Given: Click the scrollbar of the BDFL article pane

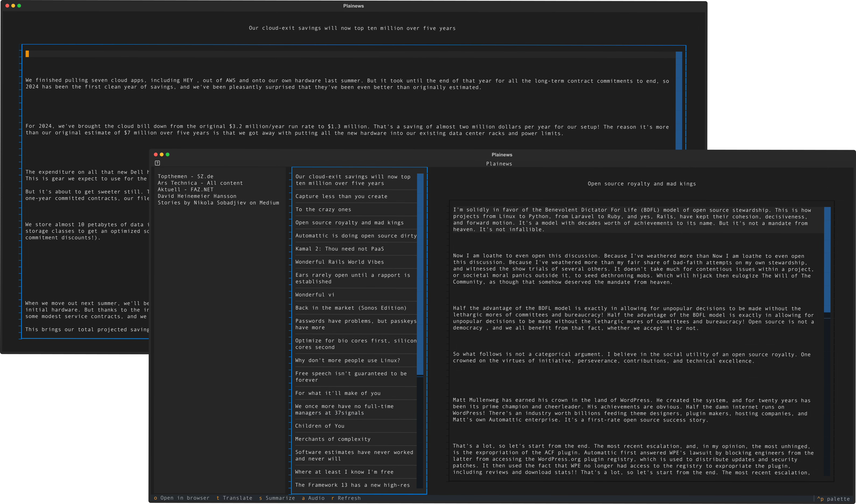Looking at the screenshot, I should pos(827,260).
